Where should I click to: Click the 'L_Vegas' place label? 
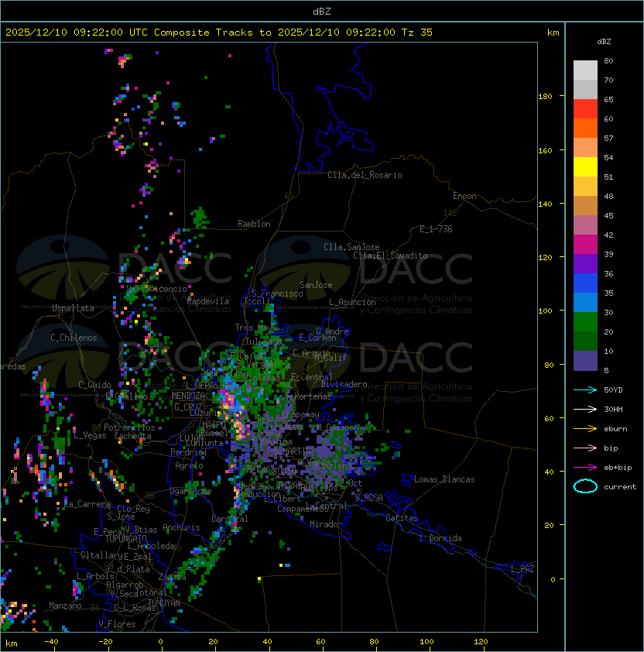click(x=90, y=435)
